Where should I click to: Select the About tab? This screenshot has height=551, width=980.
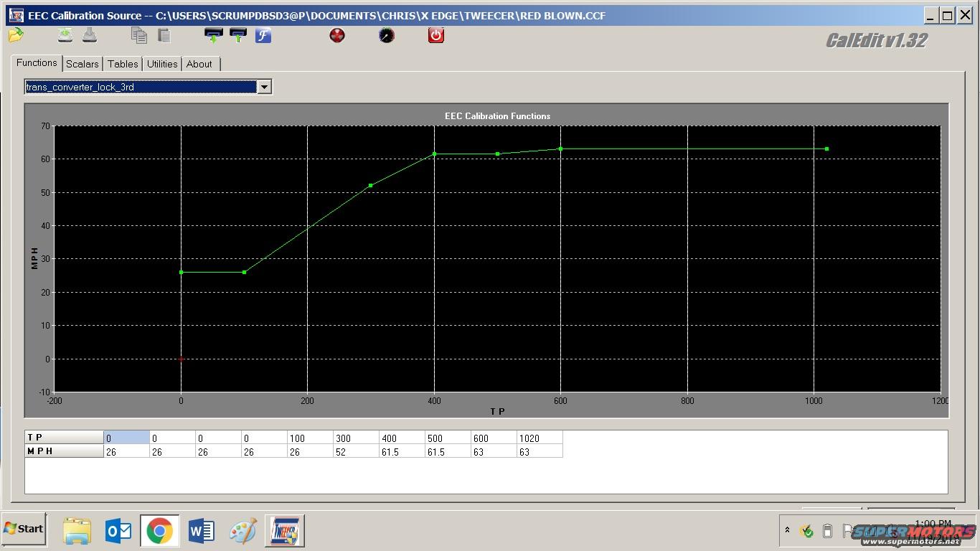click(199, 64)
